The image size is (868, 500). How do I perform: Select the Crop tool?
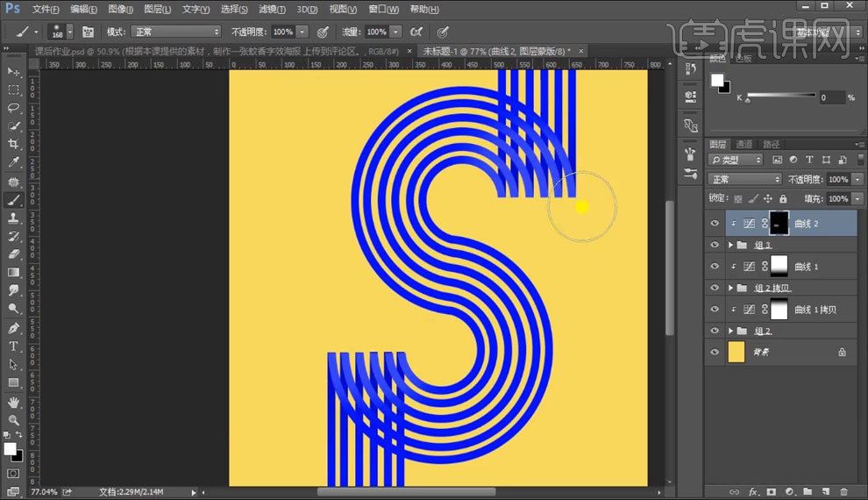click(x=13, y=144)
